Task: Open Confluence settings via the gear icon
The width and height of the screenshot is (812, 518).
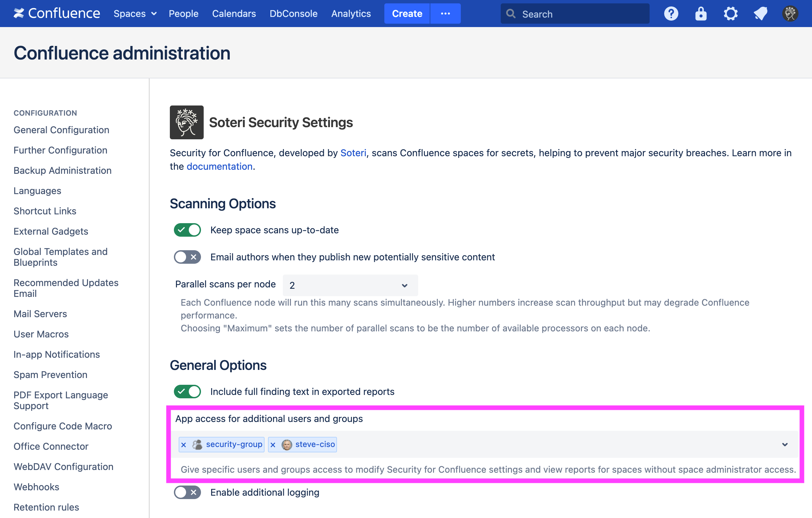Action: [730, 14]
